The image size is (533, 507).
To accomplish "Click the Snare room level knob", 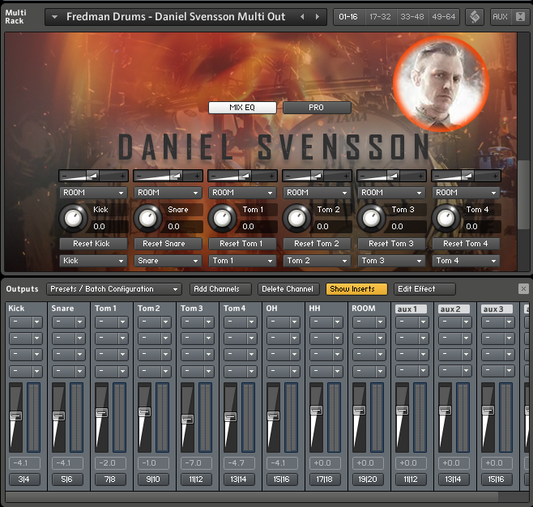I will click(148, 218).
